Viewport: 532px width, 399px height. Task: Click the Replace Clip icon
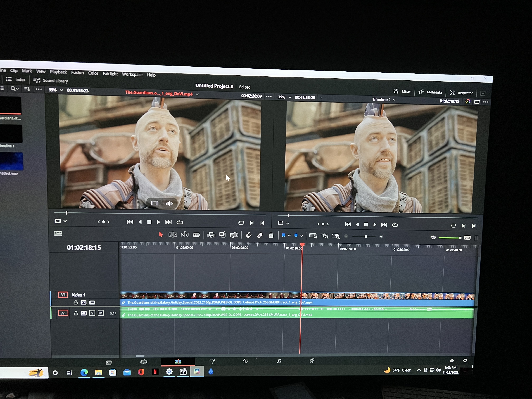coord(234,235)
